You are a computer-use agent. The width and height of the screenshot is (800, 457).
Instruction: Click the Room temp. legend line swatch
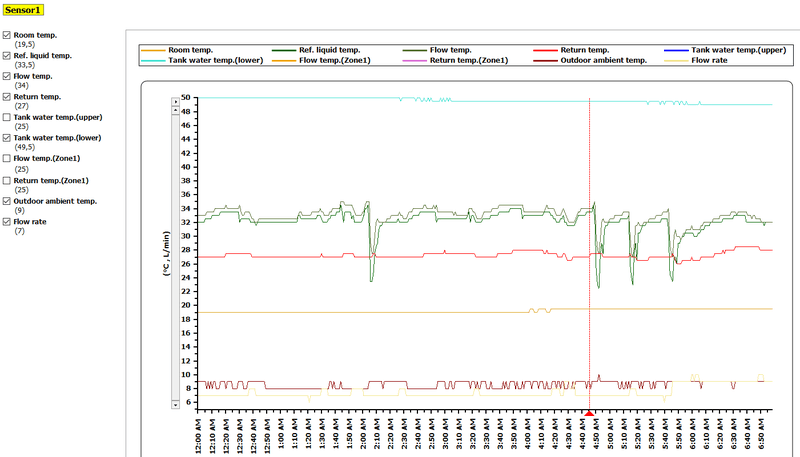[x=153, y=50]
